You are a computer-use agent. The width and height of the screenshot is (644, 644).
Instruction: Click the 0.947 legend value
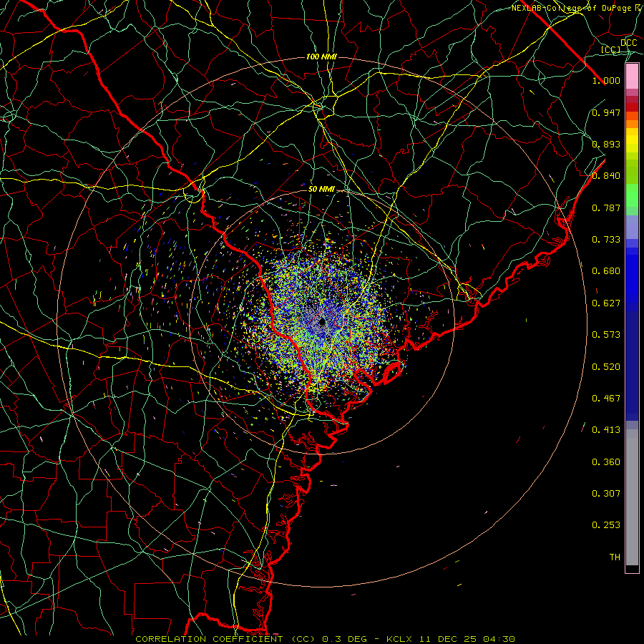[x=606, y=112]
